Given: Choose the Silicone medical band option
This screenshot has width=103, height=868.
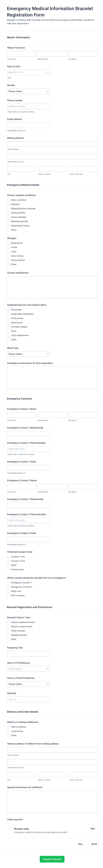Looking at the screenshot, I should 8,626.
